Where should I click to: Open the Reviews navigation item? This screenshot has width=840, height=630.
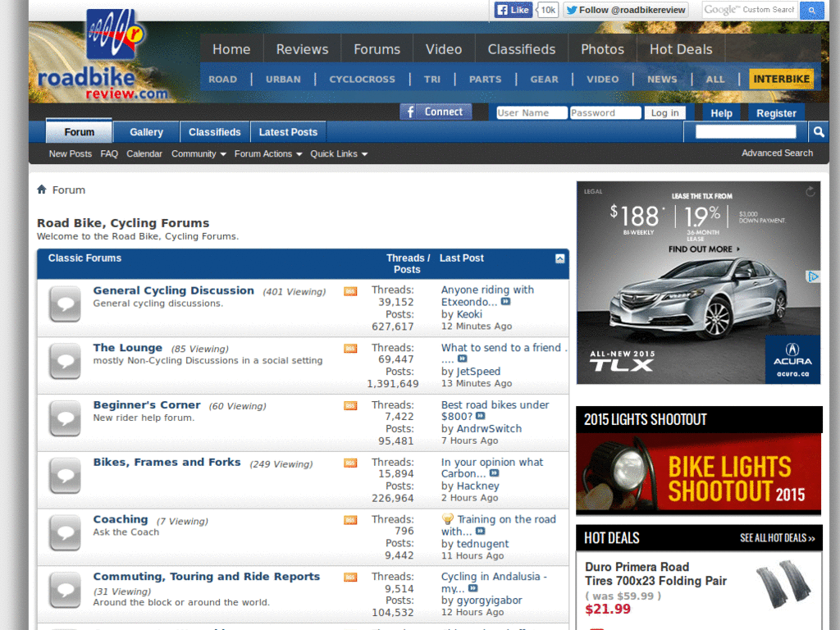pos(302,49)
